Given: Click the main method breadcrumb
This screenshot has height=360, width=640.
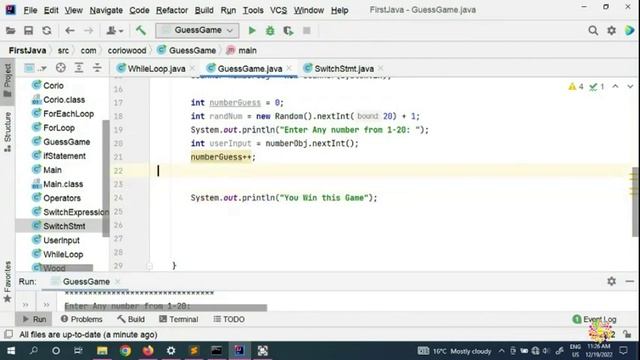Looking at the screenshot, I should (241, 51).
